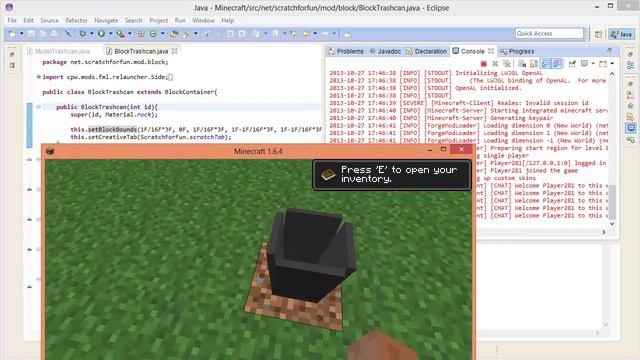Click the New file toolbar icon
This screenshot has width=640, height=360.
13,34
